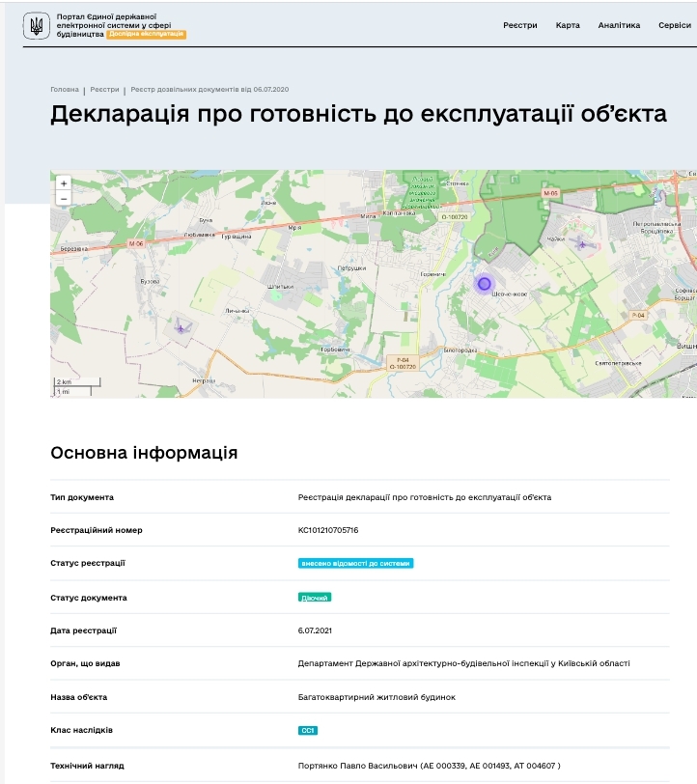Click the airport icon near Чайки
Viewport: 697px width, 784px height.
tap(582, 244)
